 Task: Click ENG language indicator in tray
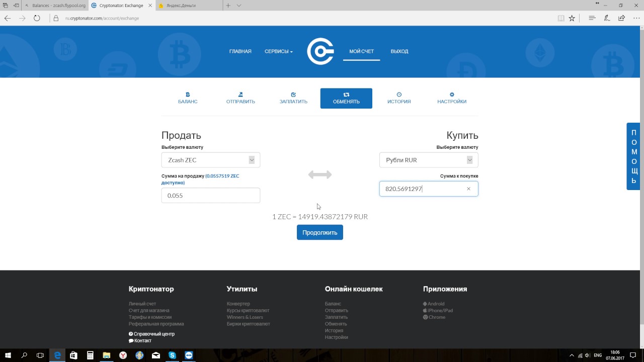[598, 355]
